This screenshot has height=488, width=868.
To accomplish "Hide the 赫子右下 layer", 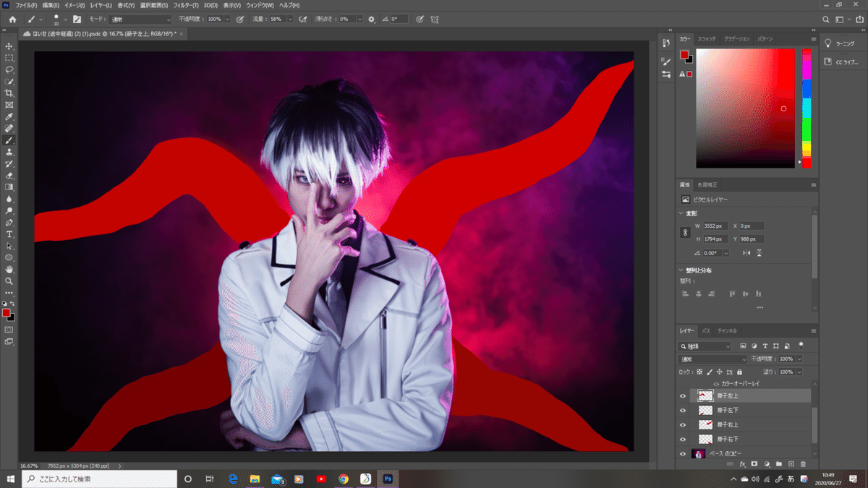I will point(683,439).
